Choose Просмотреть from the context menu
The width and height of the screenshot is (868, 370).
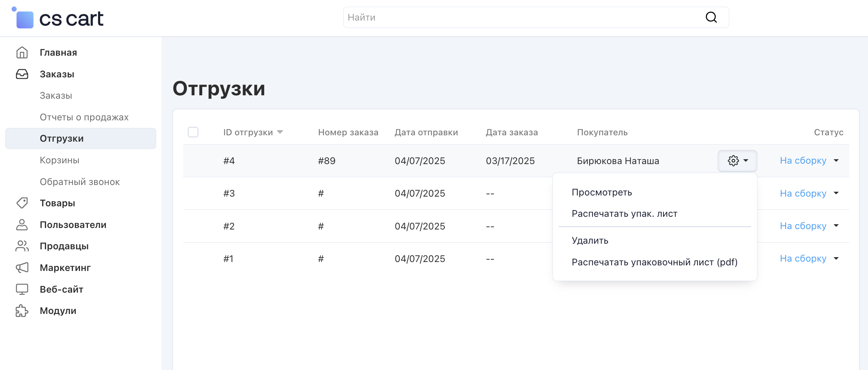(601, 192)
